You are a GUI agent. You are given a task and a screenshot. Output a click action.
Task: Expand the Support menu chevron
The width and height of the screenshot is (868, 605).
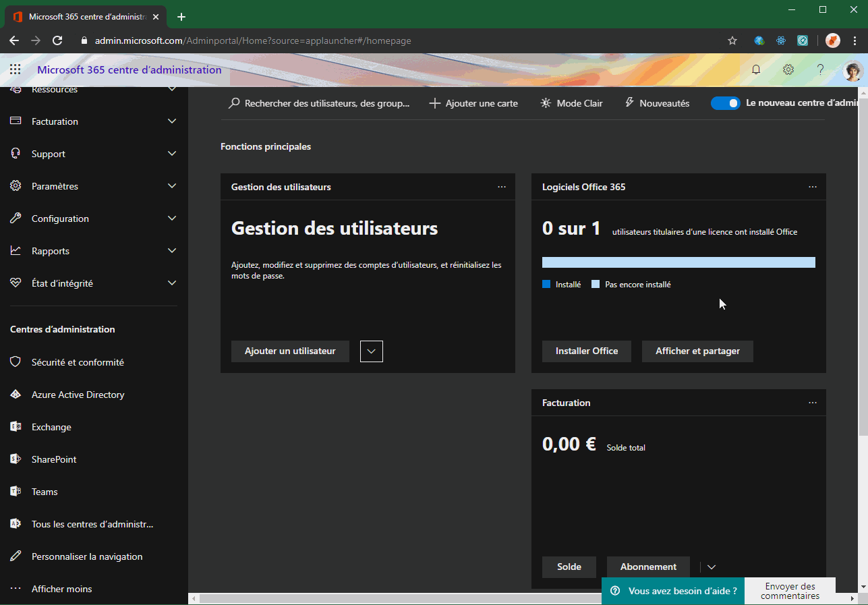click(172, 154)
